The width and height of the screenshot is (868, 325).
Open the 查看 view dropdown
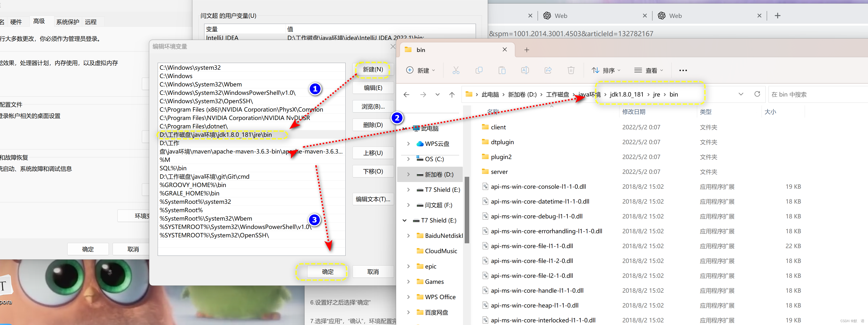[x=649, y=70]
